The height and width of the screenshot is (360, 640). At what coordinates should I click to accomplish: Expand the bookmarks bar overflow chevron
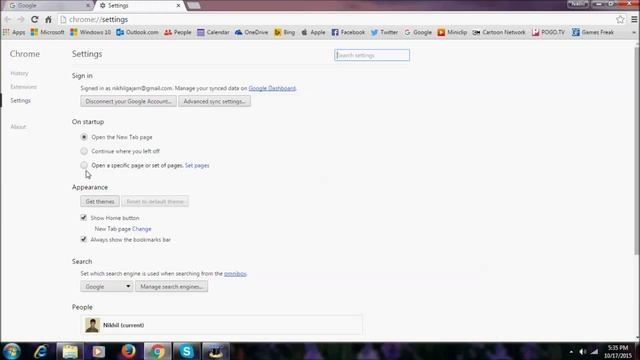pyautogui.click(x=634, y=32)
